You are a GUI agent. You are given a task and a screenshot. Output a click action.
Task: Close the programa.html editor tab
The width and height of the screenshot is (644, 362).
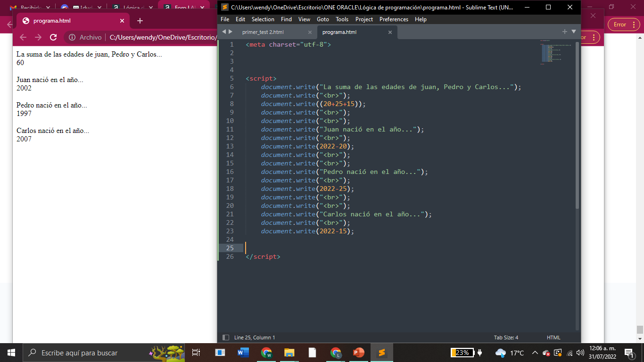tap(390, 33)
